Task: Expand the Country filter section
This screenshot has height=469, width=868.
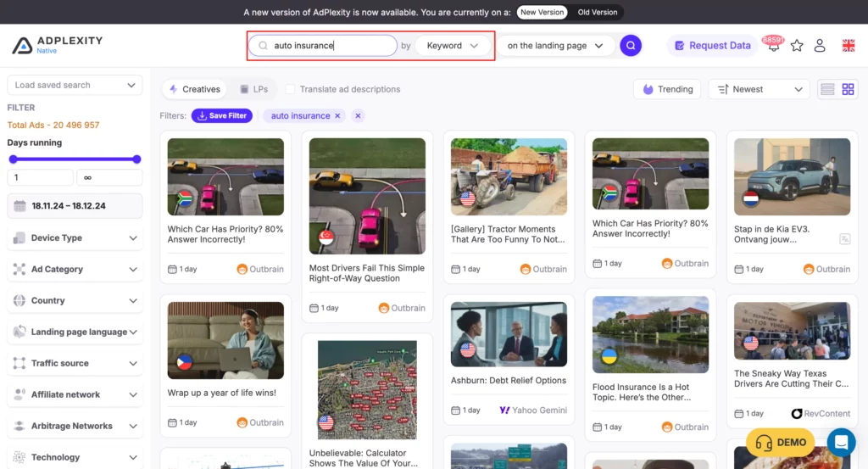Action: point(74,300)
